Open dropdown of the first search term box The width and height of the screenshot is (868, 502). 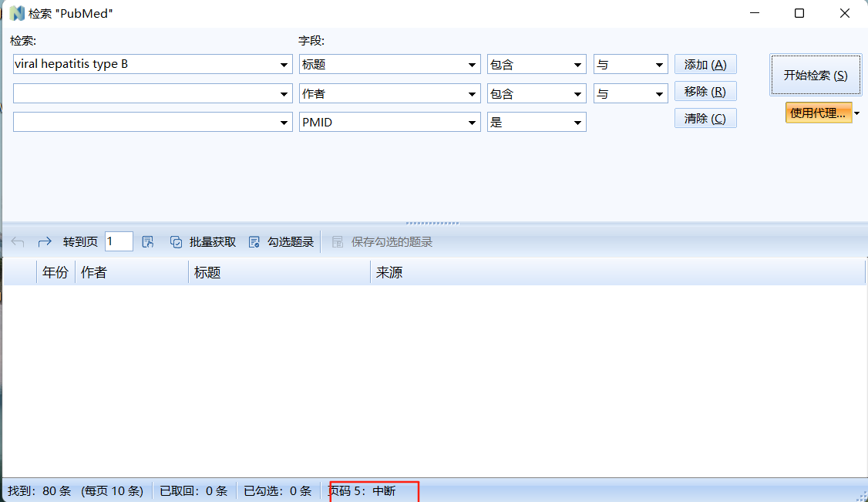(284, 65)
